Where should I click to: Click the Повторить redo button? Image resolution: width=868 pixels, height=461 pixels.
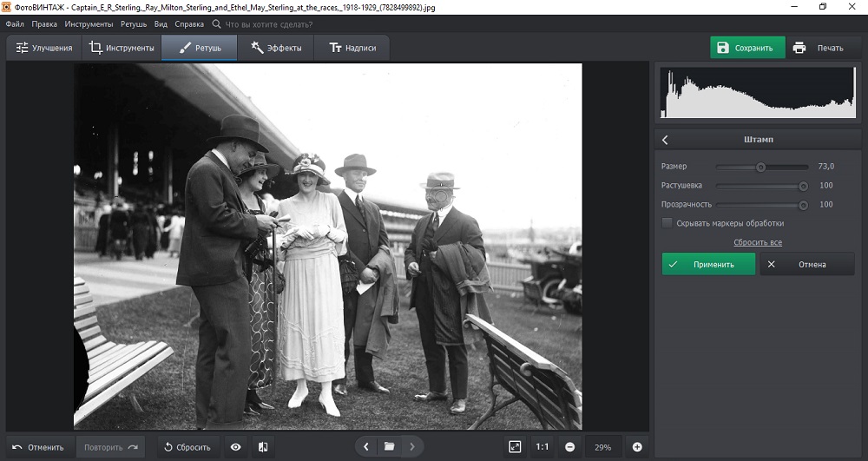pos(111,447)
